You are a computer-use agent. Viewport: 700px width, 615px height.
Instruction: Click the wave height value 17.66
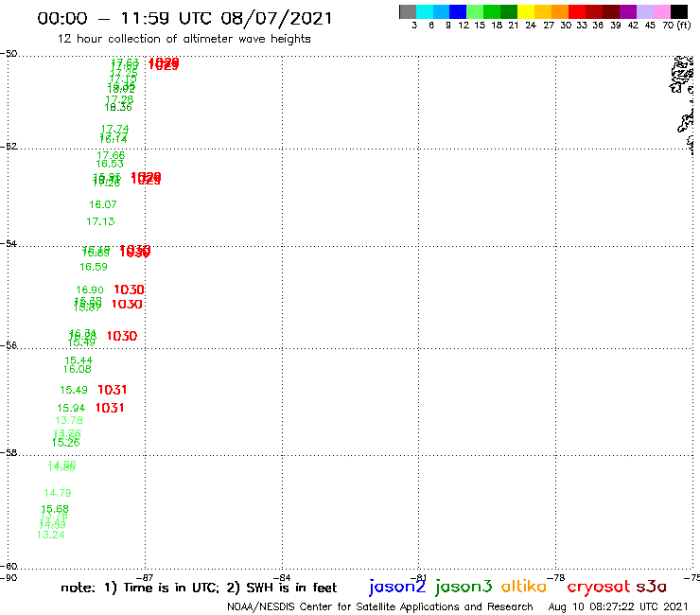coord(112,155)
